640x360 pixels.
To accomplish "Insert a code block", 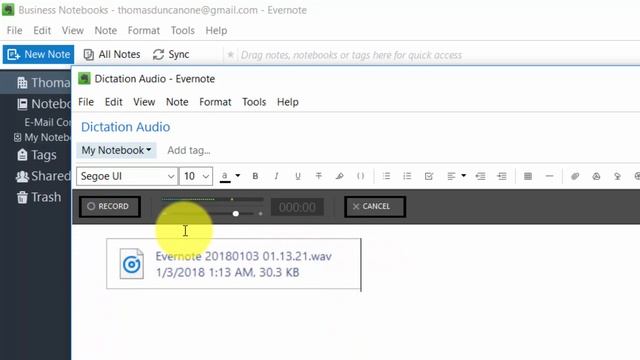I will pos(360,176).
